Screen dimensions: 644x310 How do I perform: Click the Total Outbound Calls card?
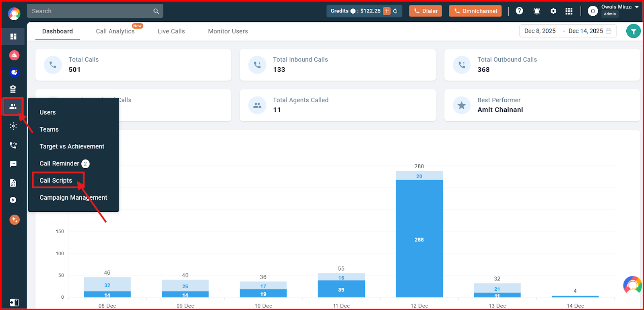(x=542, y=65)
